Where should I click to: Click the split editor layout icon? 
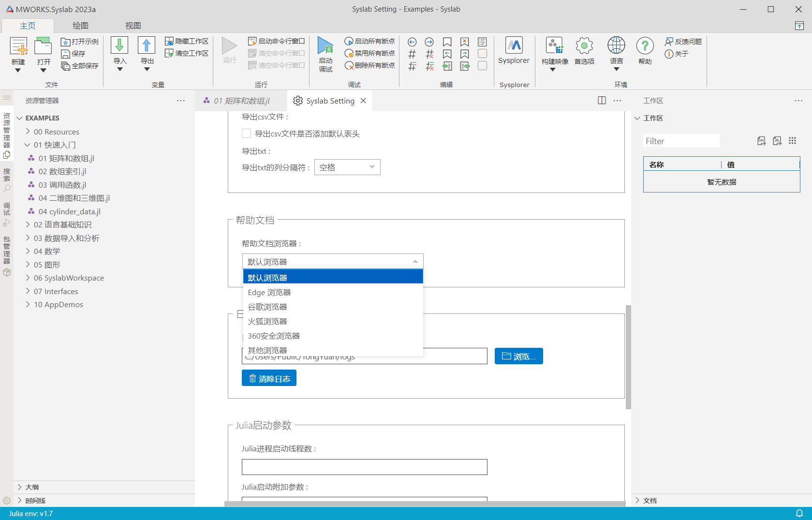602,101
